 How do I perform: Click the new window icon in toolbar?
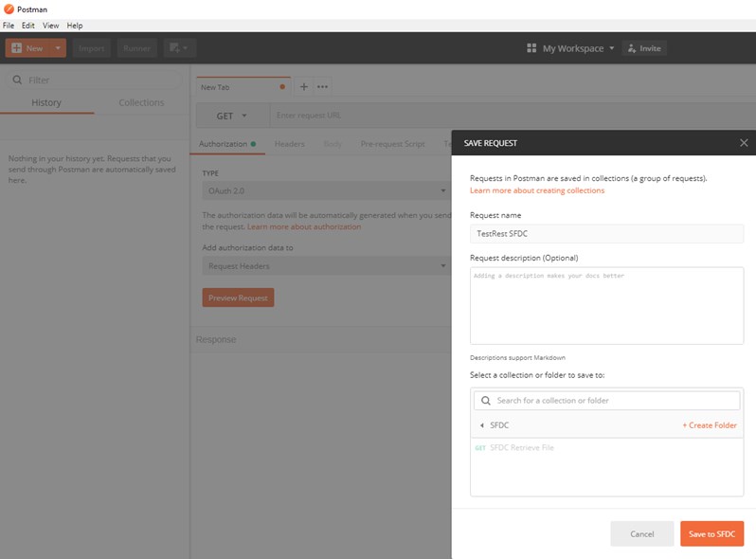[179, 48]
